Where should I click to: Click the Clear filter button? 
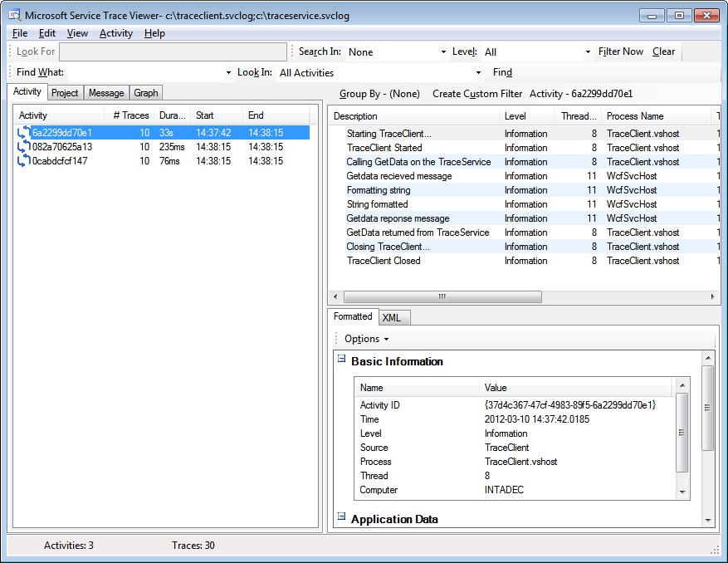pos(663,51)
